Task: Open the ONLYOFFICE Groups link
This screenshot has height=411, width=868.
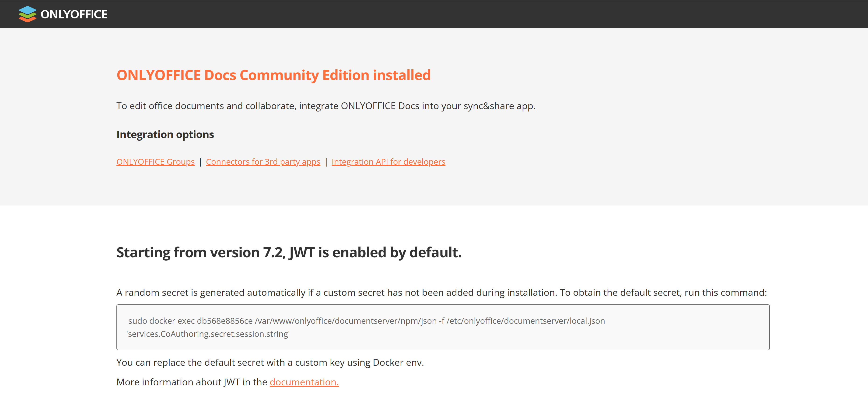Action: click(155, 162)
